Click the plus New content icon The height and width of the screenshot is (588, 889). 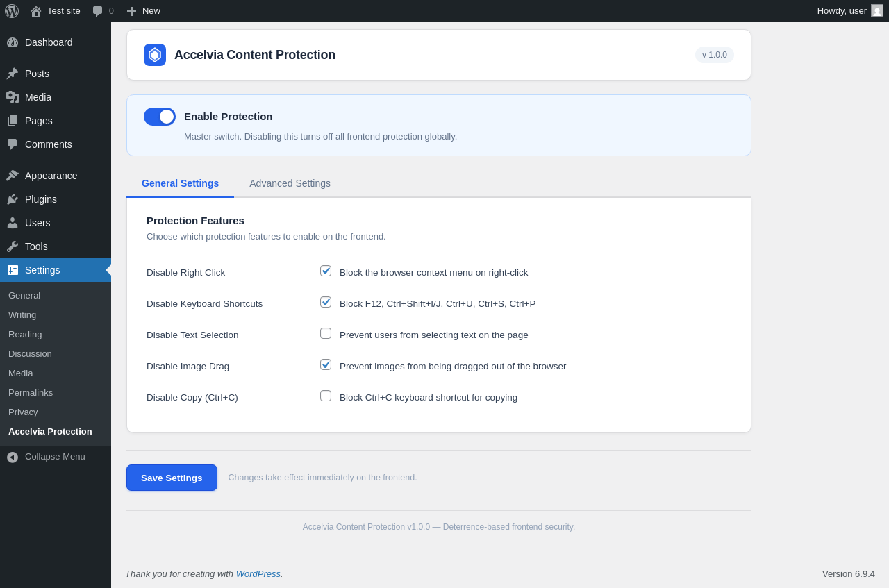(131, 11)
